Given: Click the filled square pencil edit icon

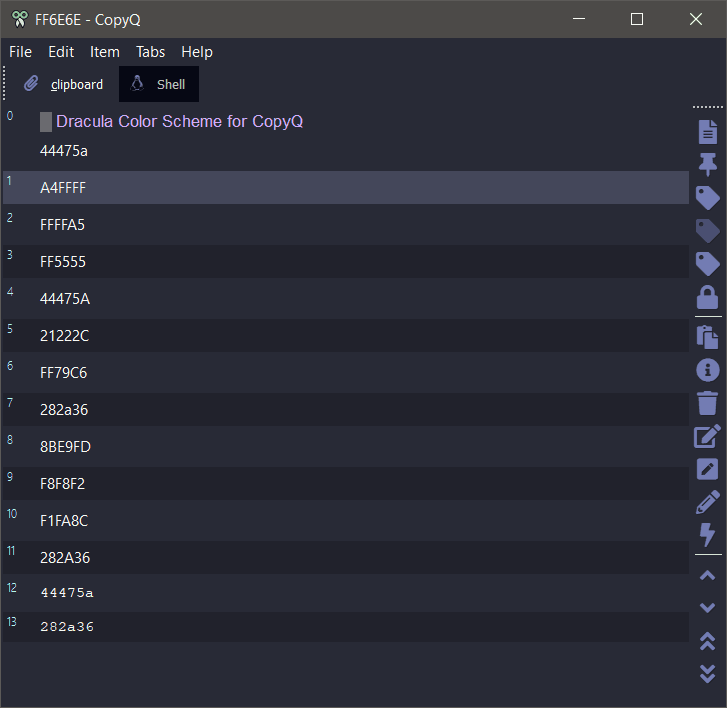Looking at the screenshot, I should [708, 469].
